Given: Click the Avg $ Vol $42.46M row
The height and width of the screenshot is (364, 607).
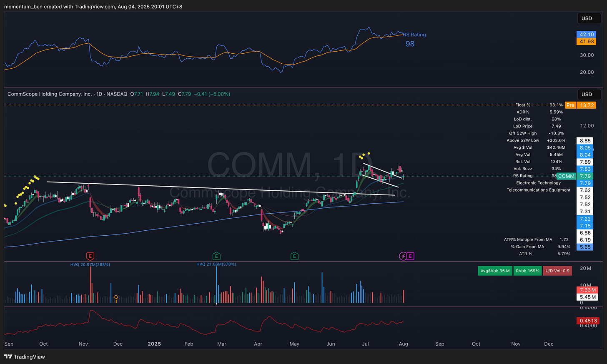Looking at the screenshot, I should coord(539,147).
